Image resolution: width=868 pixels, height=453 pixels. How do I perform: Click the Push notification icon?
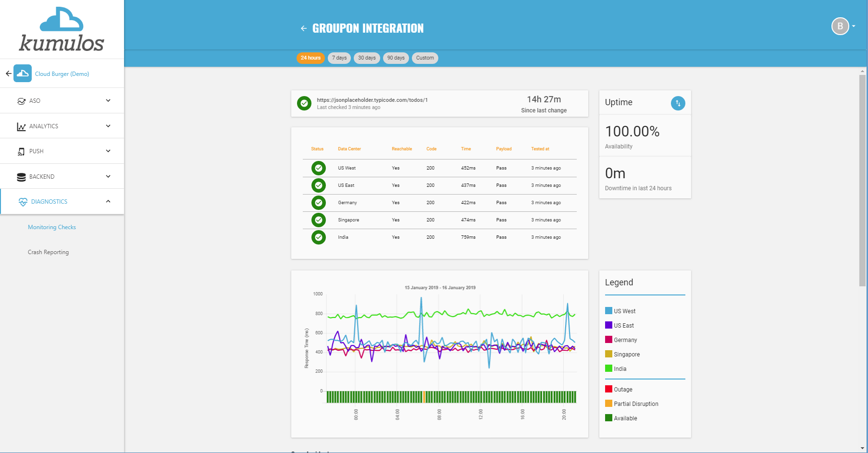tap(21, 151)
